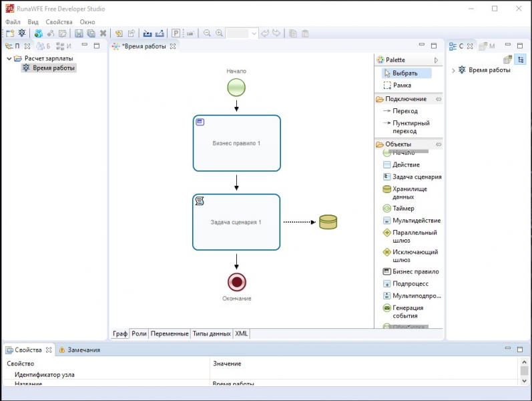Click the save (floppy disk) toolbar icon

point(79,33)
